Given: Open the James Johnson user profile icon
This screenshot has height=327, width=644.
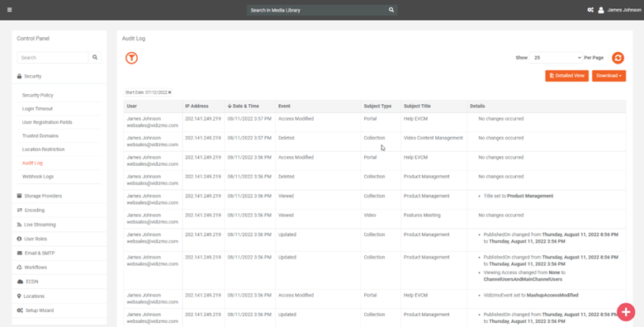Looking at the screenshot, I should [601, 10].
